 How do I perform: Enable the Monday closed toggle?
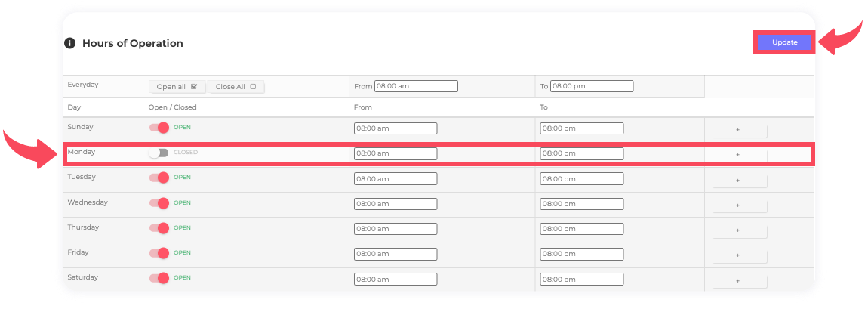[x=159, y=153]
